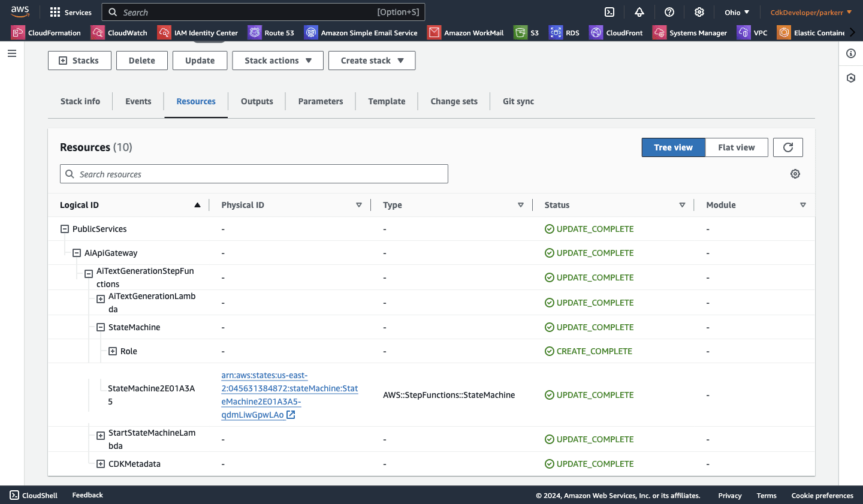The height and width of the screenshot is (504, 863).
Task: Switch to the Events tab
Action: 138,101
